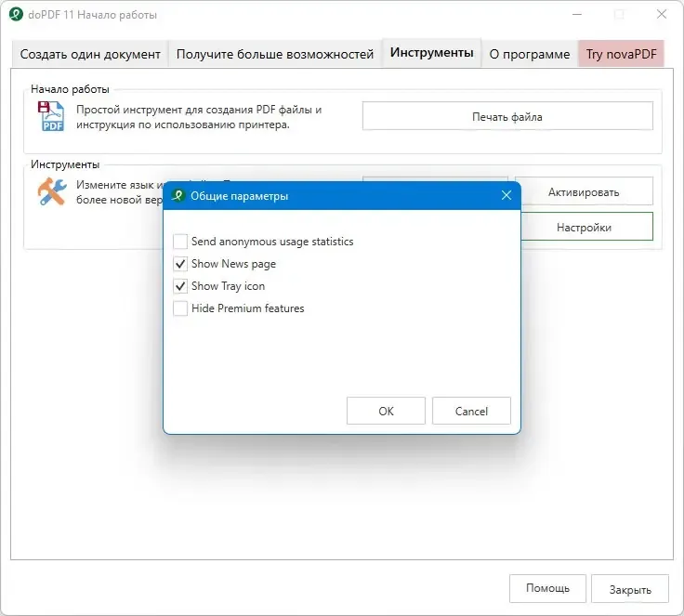
Task: Open Настройки button
Action: coord(586,227)
